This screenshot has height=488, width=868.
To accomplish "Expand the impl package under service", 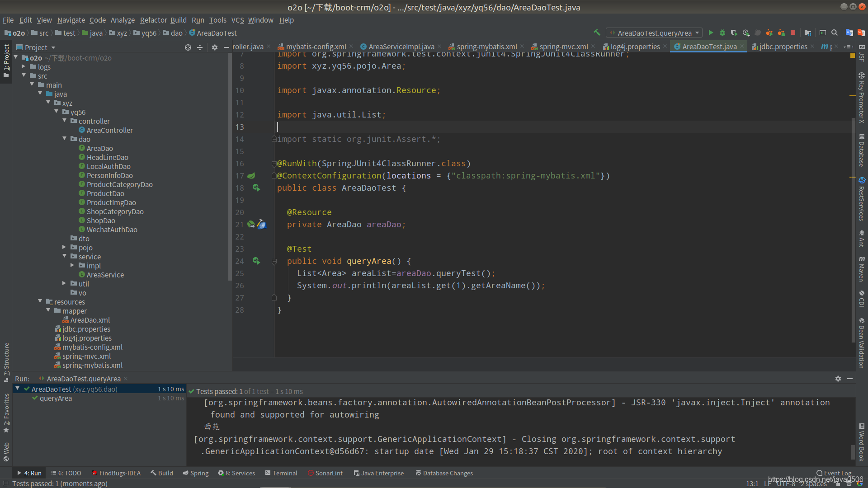I will (x=72, y=265).
